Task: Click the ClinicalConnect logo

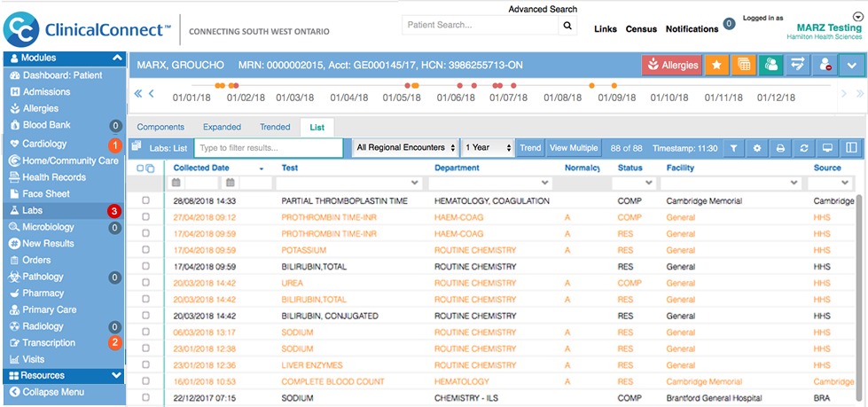Action: click(87, 30)
